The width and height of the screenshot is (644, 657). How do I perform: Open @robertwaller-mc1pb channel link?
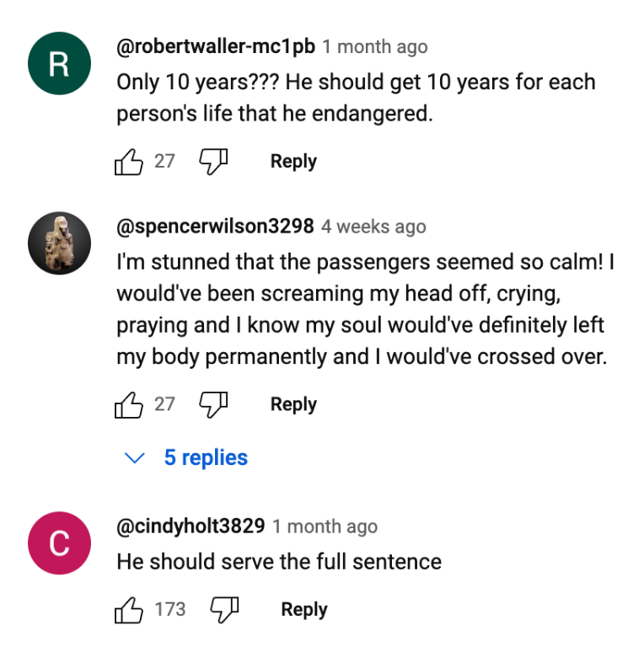pos(216,46)
